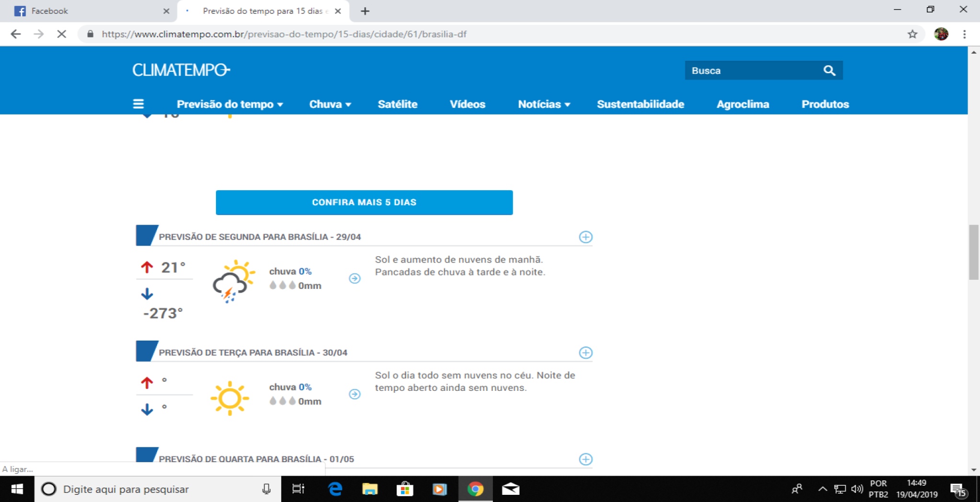Open the Produtos menu item
The height and width of the screenshot is (502, 980).
825,104
